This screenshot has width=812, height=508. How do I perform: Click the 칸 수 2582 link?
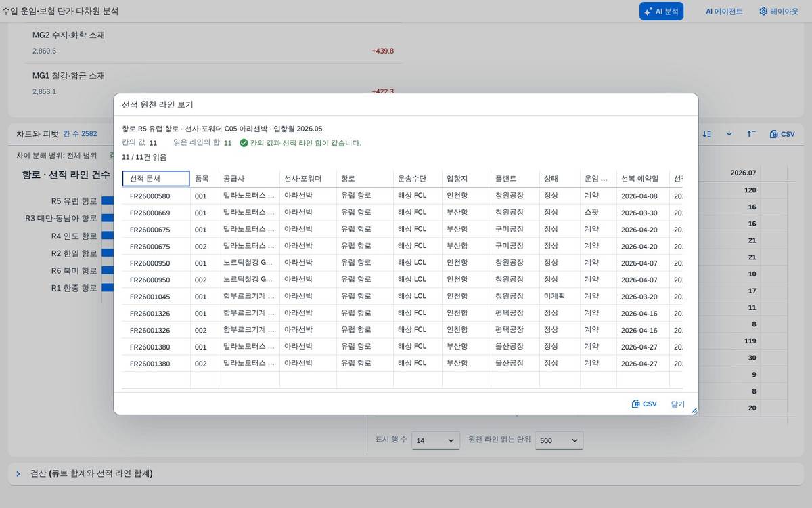tap(80, 134)
